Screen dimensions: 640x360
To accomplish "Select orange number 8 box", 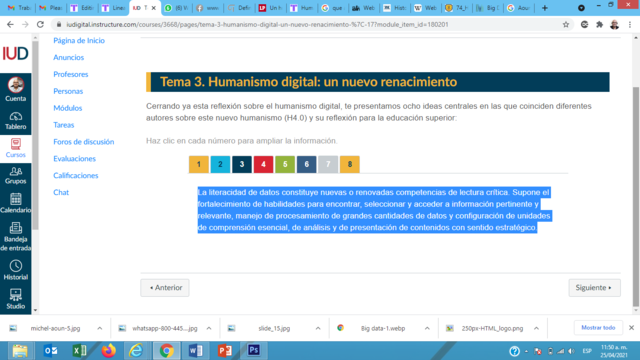I will pyautogui.click(x=350, y=164).
